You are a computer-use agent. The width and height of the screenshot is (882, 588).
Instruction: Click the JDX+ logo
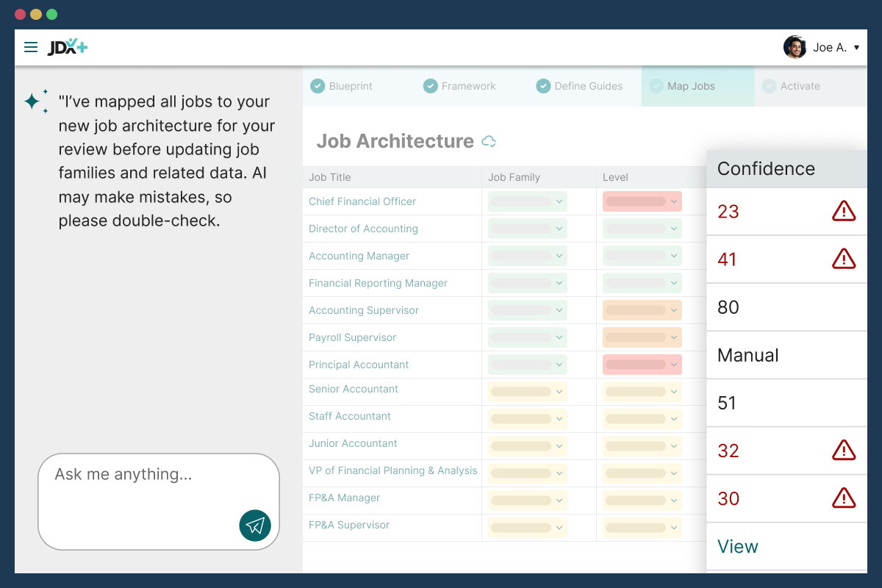(68, 46)
